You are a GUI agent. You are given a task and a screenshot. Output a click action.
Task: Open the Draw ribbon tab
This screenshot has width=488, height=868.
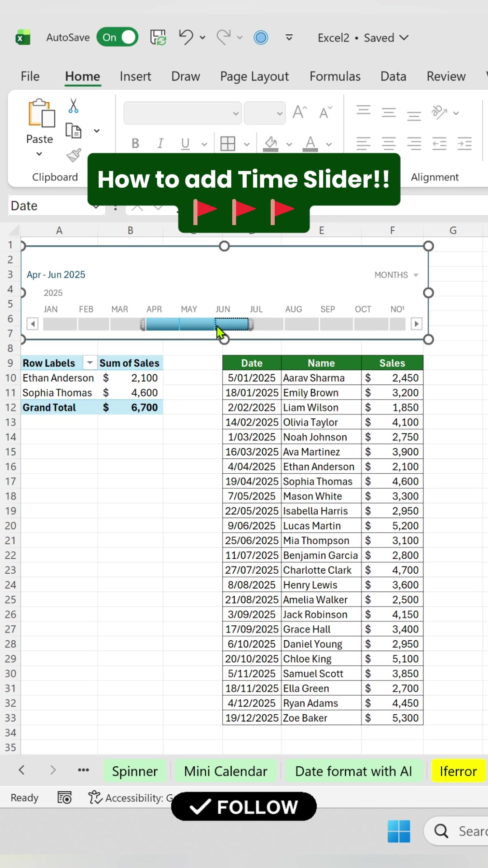[x=185, y=76]
